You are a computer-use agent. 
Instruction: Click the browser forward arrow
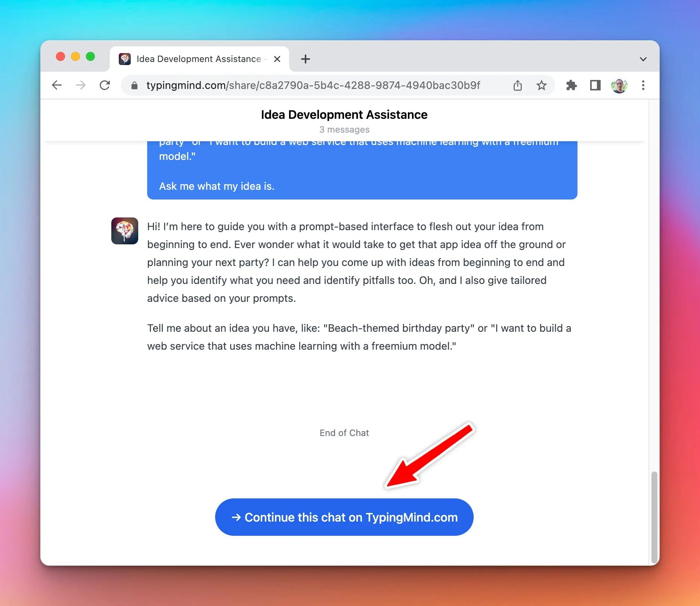81,85
